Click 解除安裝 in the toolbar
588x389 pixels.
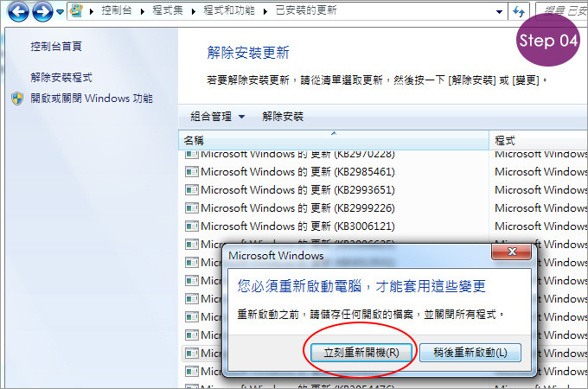[x=283, y=117]
